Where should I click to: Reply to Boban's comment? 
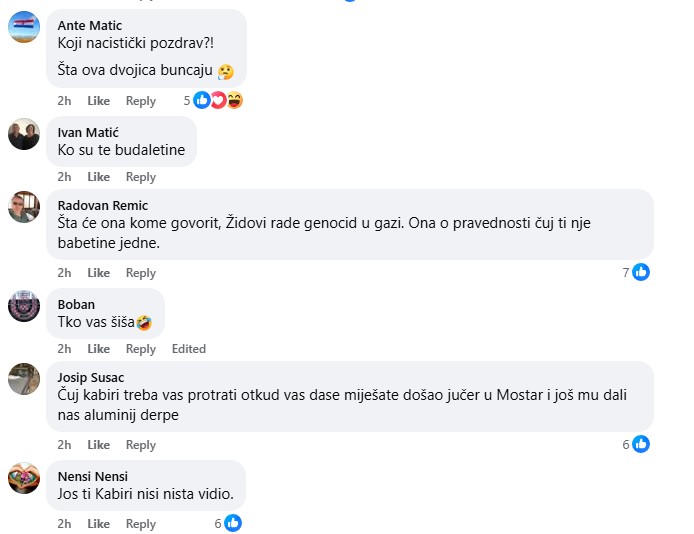tap(141, 349)
